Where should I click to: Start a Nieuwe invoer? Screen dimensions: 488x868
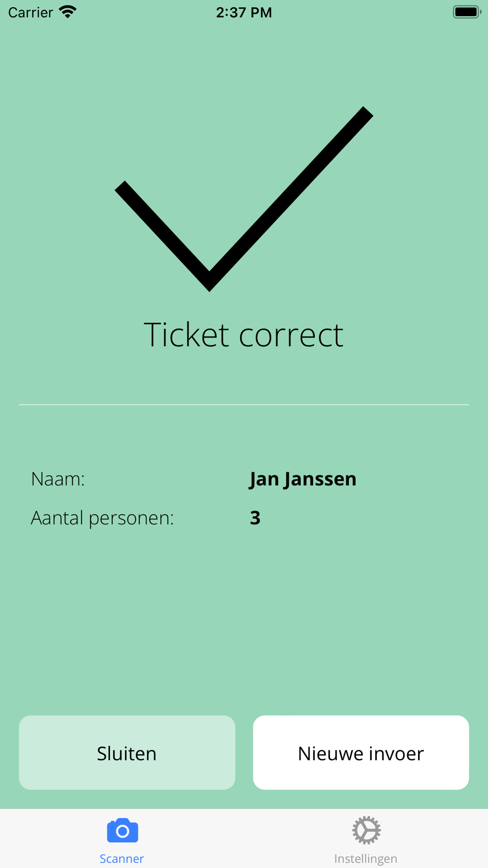(x=361, y=752)
